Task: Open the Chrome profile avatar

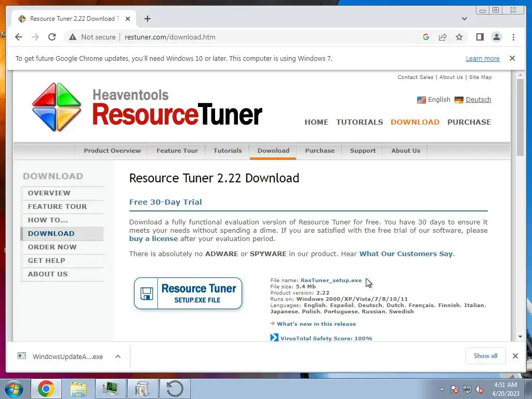Action: (x=496, y=37)
